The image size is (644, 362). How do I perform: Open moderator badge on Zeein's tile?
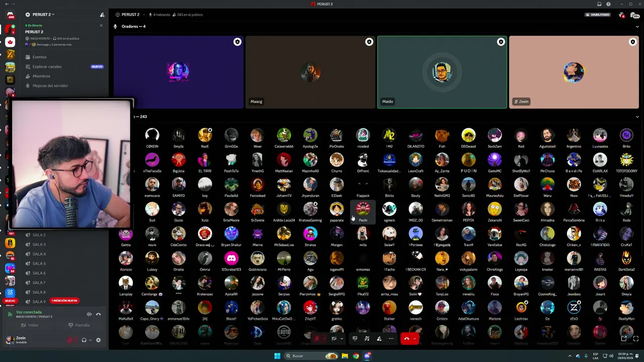point(632,42)
